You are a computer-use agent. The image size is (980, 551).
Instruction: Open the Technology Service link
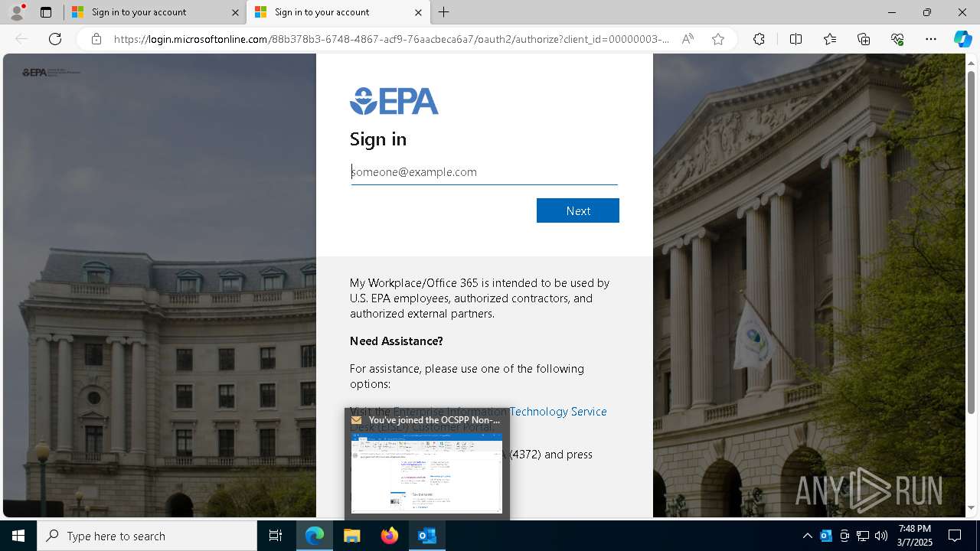click(557, 411)
